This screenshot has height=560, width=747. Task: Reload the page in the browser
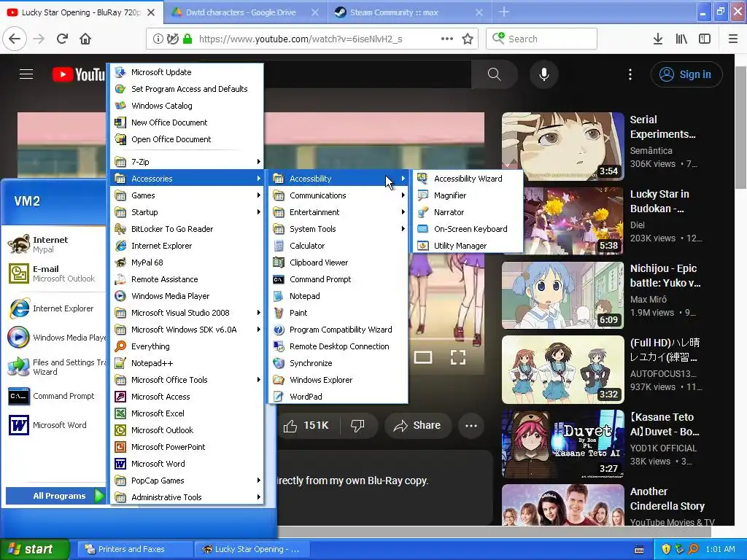tap(62, 39)
